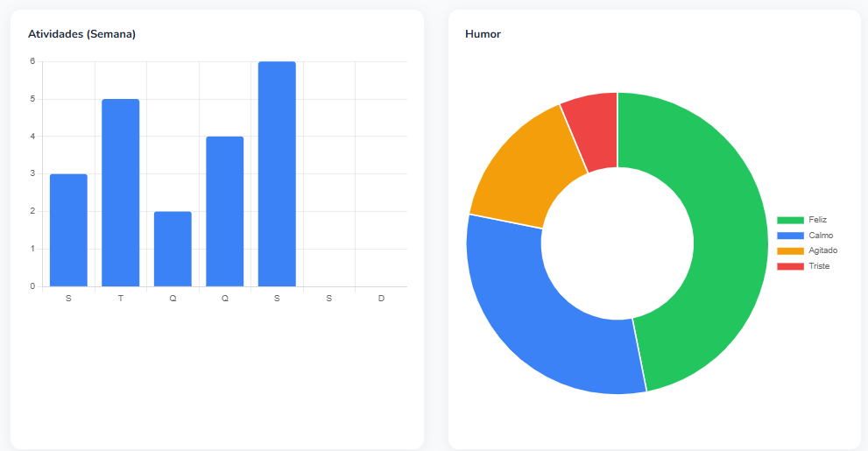This screenshot has width=868, height=451.
Task: Click the "Atividades (Semana)" chart title
Action: (x=81, y=34)
